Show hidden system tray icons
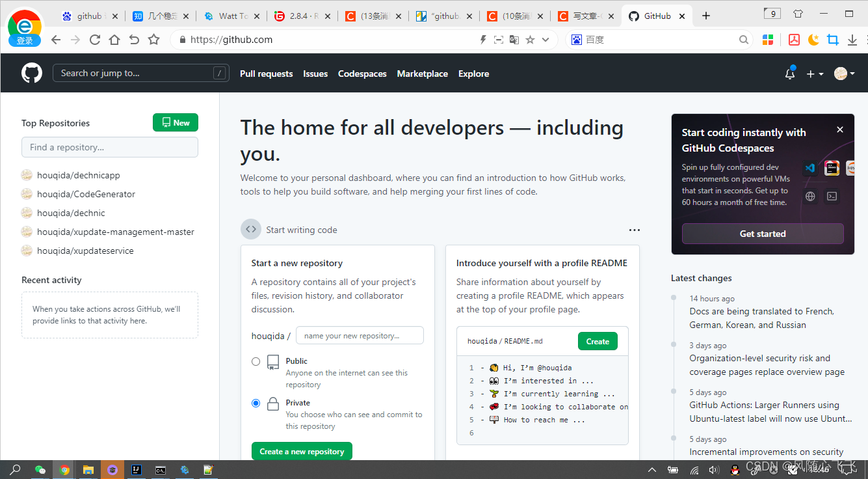This screenshot has height=479, width=868. tap(653, 469)
